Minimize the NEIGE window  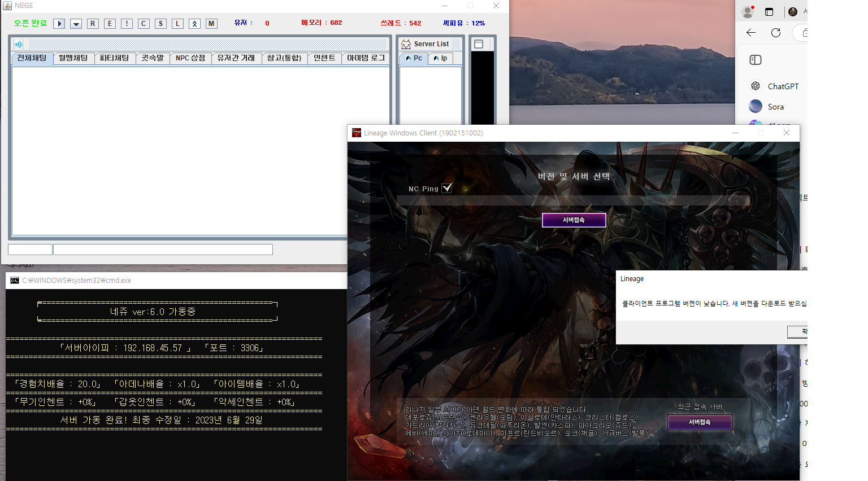(445, 6)
